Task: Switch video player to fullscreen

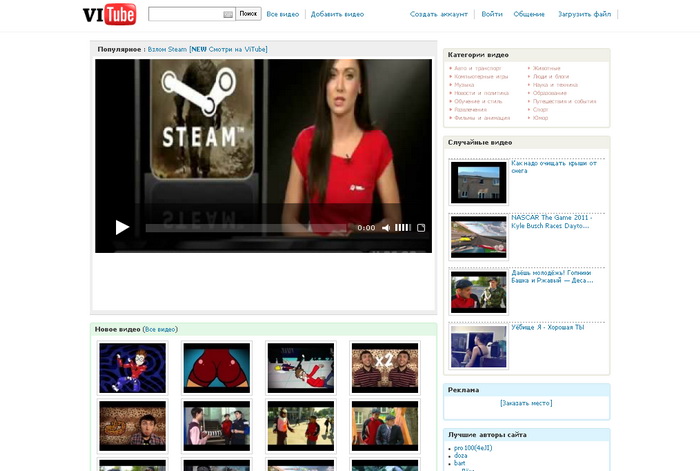Action: (x=421, y=228)
